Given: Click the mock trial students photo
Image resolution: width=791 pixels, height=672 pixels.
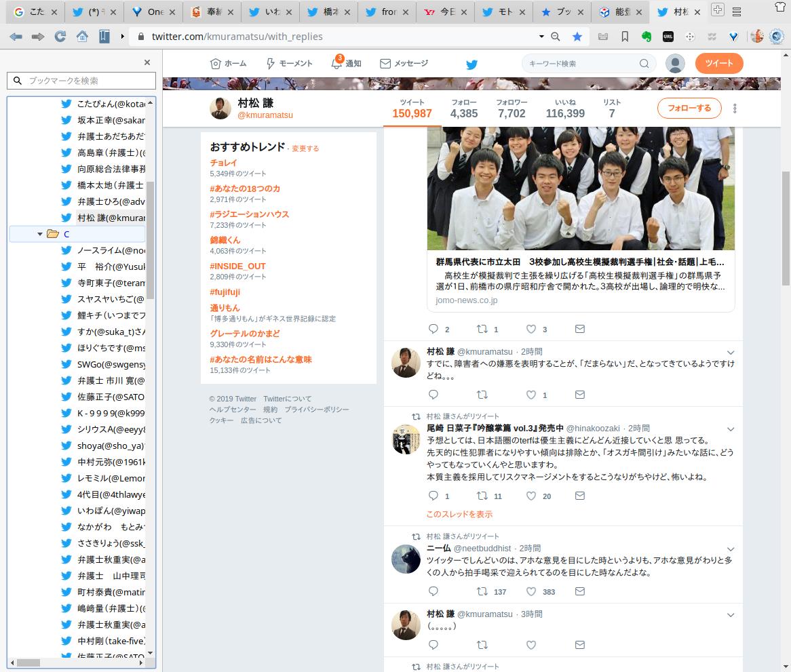Looking at the screenshot, I should tap(581, 188).
